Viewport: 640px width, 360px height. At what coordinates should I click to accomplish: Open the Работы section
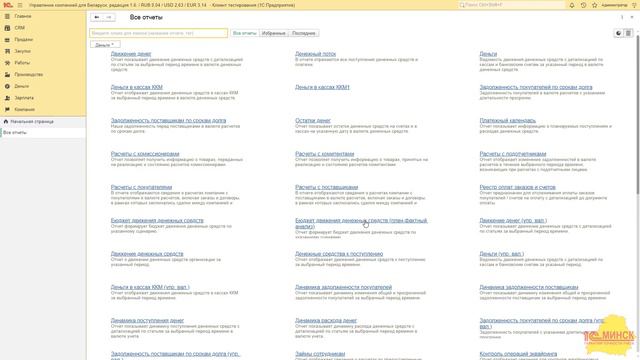click(x=22, y=63)
